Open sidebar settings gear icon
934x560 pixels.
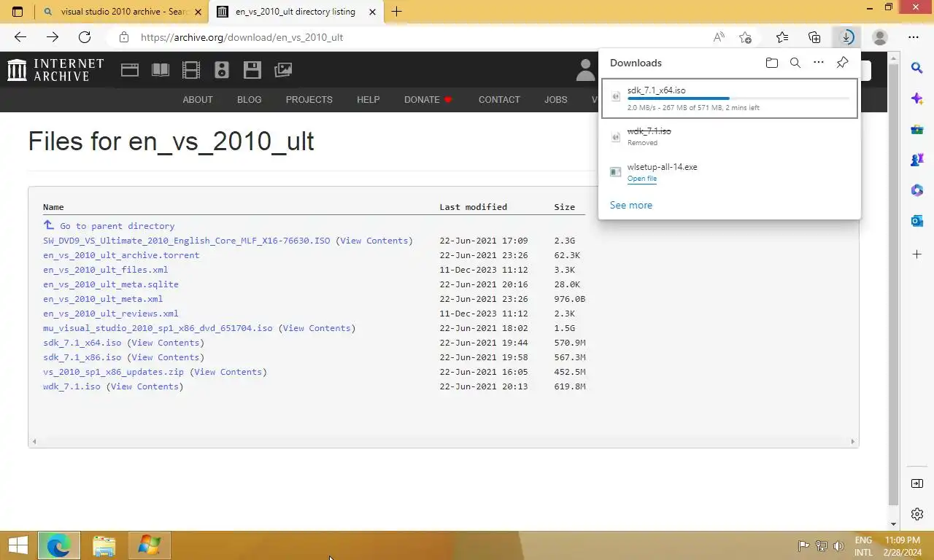tap(917, 514)
